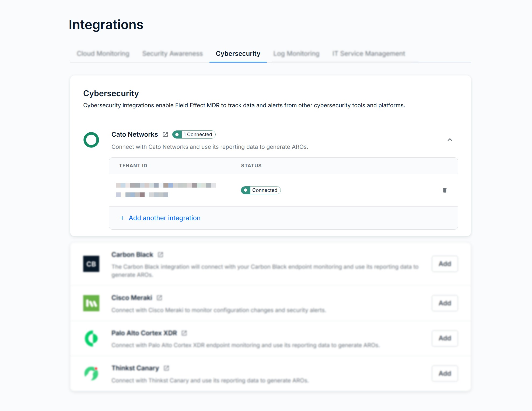Add the Carbon Black integration
532x411 pixels.
pos(445,264)
